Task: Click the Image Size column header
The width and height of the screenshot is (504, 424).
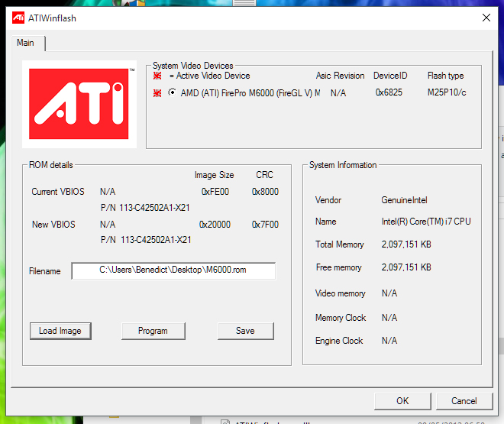Action: [214, 175]
